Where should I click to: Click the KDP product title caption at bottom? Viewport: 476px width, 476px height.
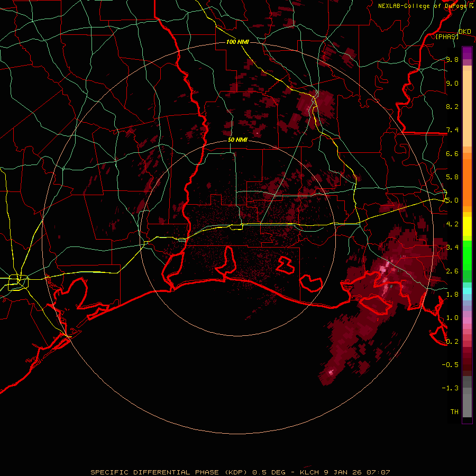point(240,472)
